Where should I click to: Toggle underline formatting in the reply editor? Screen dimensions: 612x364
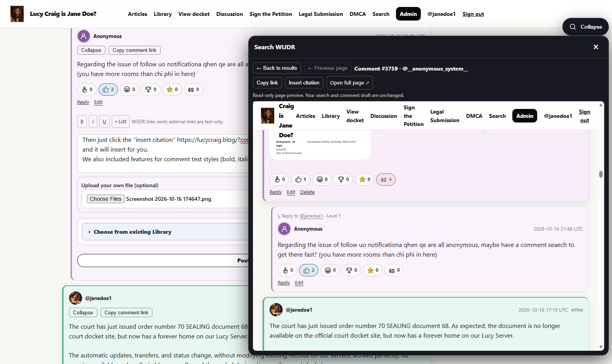(x=104, y=121)
